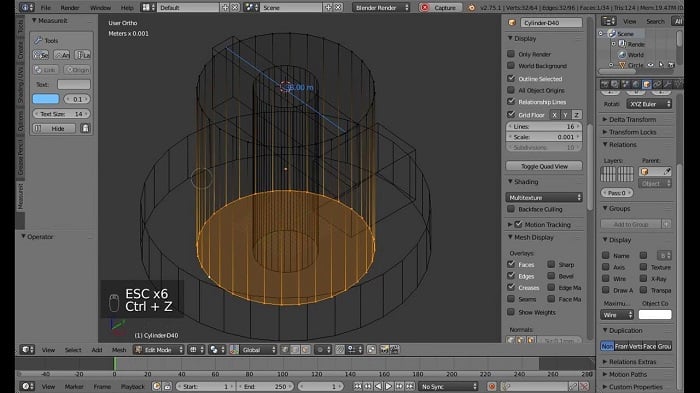Toggle the grid Z axis button

576,115
